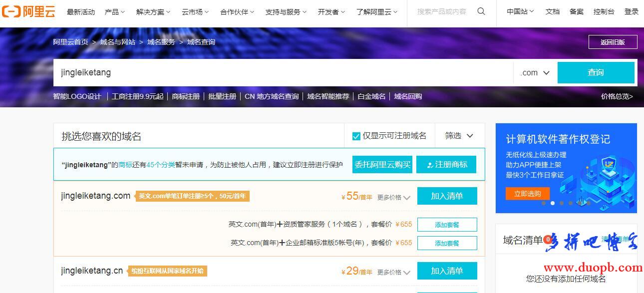Click the 英文.com单笔订单注册≥5个 promo tag

coord(192,196)
